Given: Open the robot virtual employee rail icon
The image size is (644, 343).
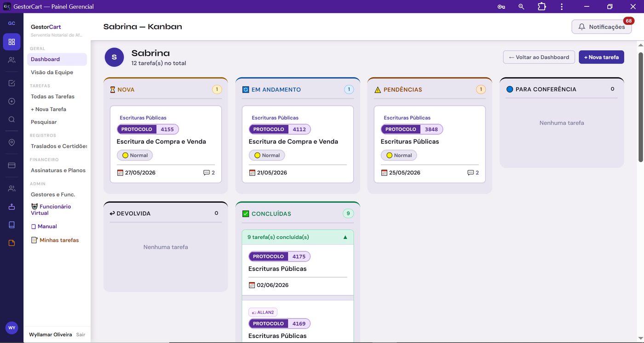Looking at the screenshot, I should [11, 207].
